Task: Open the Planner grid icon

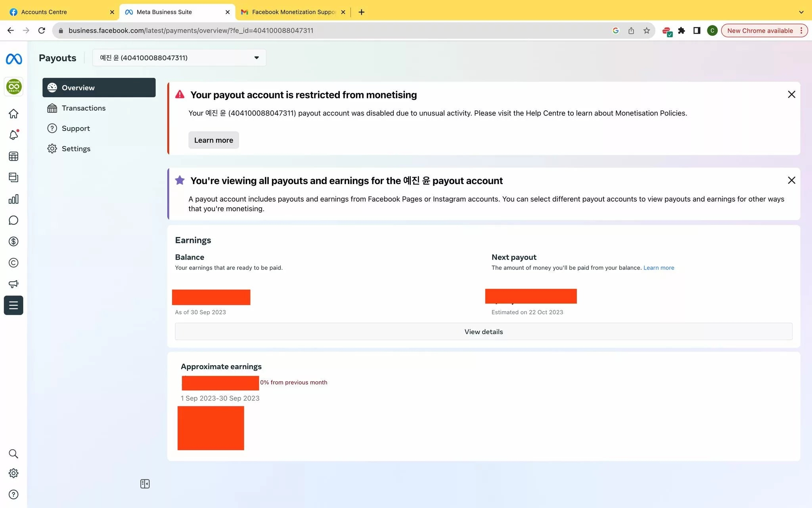Action: [13, 156]
